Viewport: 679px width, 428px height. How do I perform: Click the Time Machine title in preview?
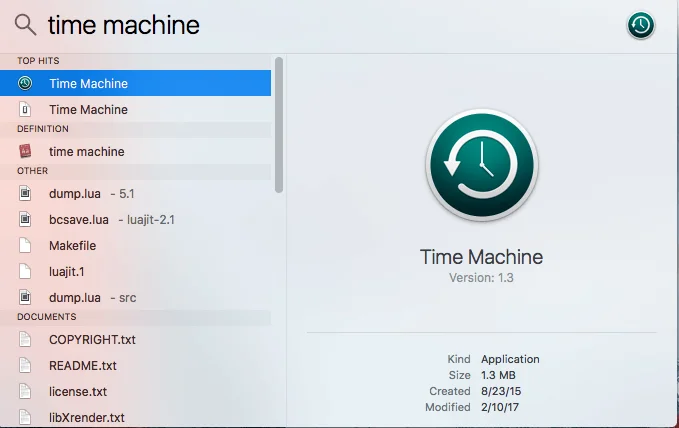click(x=481, y=257)
